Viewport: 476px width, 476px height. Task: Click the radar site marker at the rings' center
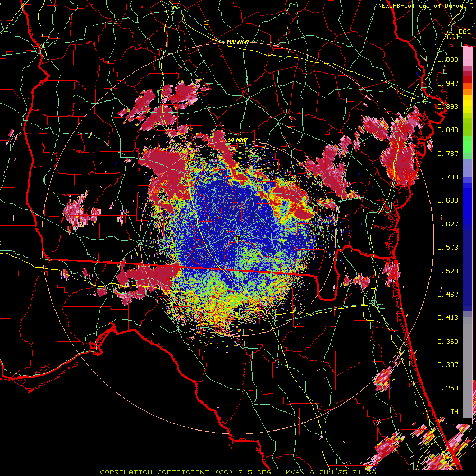click(239, 239)
